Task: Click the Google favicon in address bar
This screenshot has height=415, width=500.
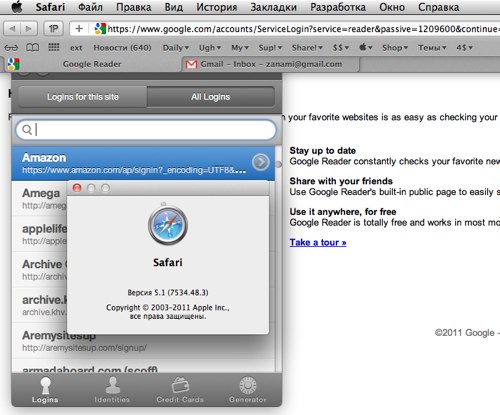Action: pos(100,29)
